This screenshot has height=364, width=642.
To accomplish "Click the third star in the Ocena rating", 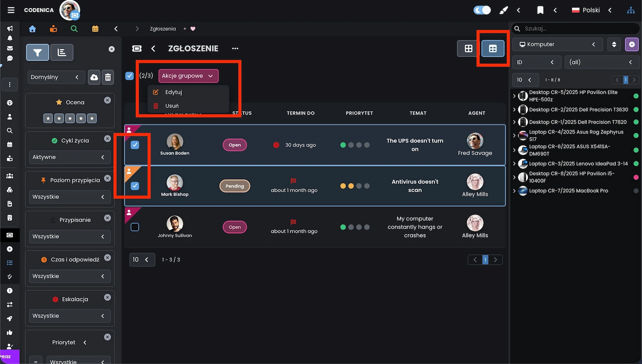I will 70,118.
